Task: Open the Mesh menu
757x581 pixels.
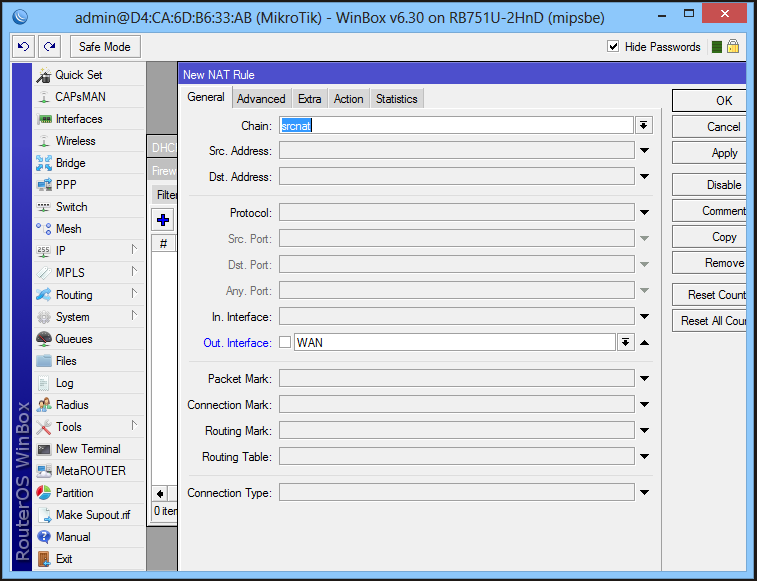Action: [x=89, y=228]
